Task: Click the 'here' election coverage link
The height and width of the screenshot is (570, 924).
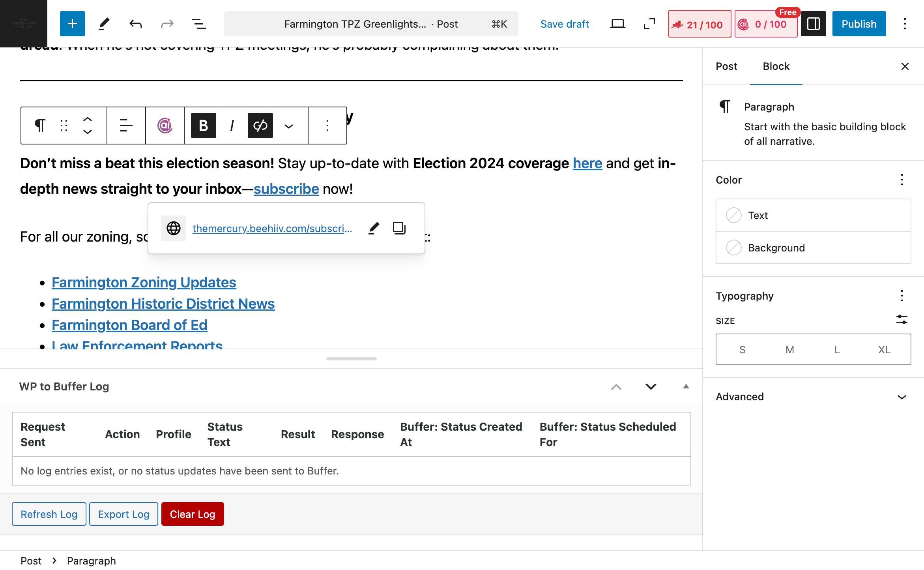Action: (x=587, y=163)
